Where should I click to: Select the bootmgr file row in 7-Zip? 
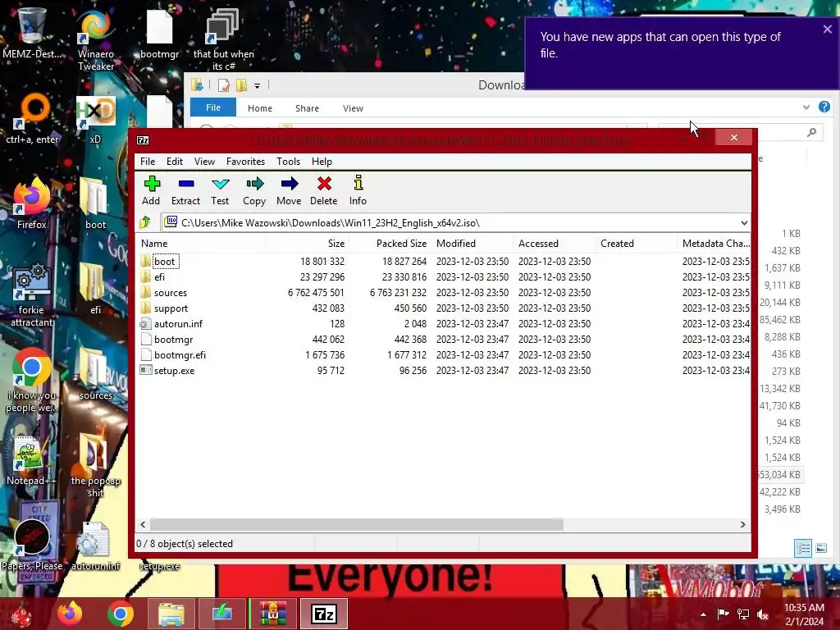pyautogui.click(x=444, y=339)
